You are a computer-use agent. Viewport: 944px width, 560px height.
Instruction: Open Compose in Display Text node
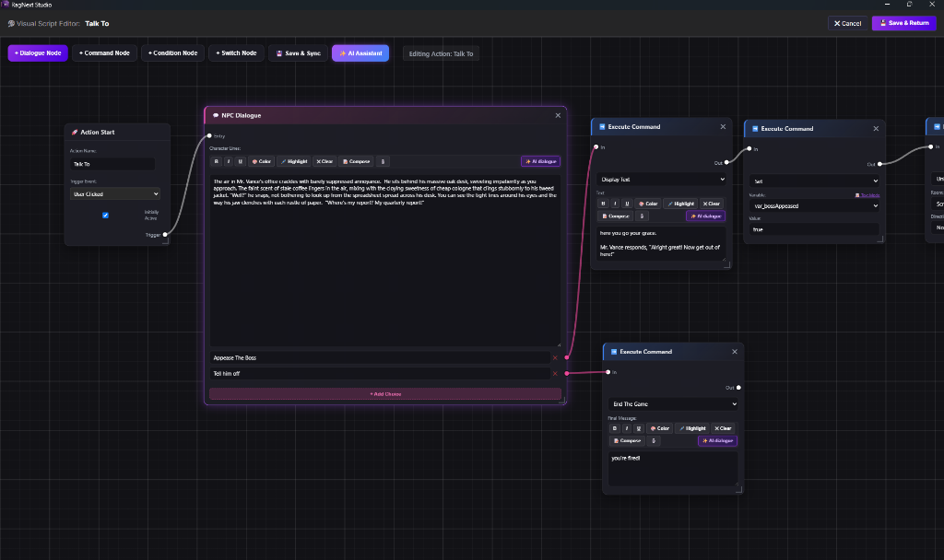pyautogui.click(x=615, y=216)
